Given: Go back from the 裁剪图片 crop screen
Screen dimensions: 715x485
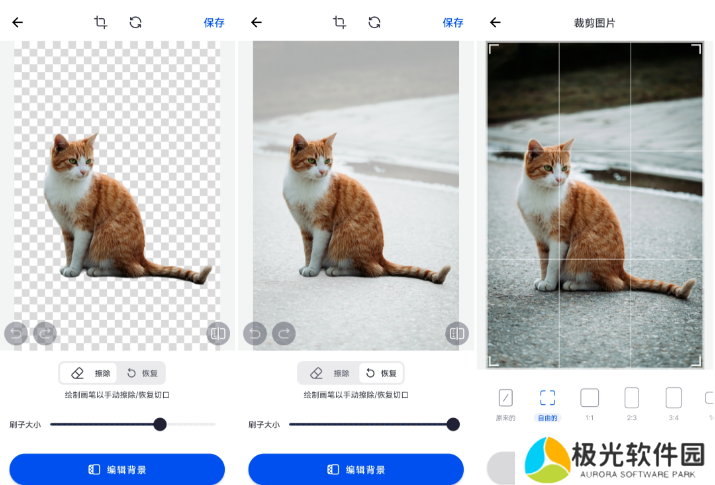Looking at the screenshot, I should [495, 22].
